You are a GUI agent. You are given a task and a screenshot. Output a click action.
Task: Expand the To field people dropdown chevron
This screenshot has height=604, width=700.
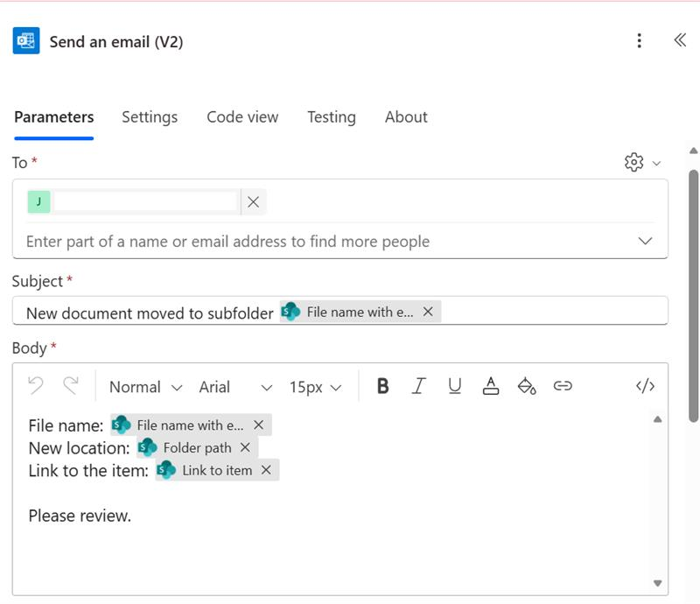(x=645, y=242)
